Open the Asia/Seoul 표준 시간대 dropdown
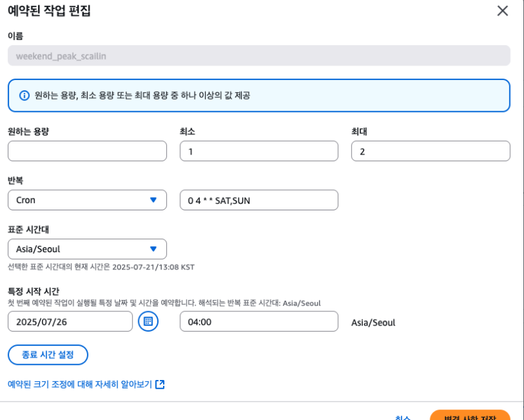This screenshot has height=420, width=524. pyautogui.click(x=87, y=249)
